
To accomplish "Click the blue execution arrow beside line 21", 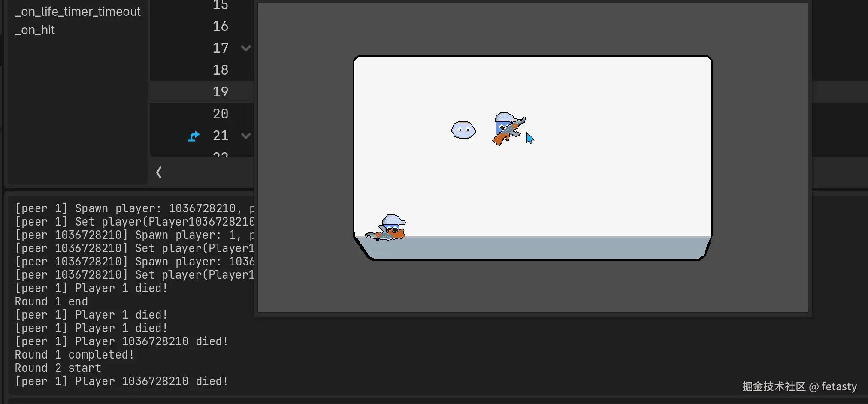I will point(194,136).
